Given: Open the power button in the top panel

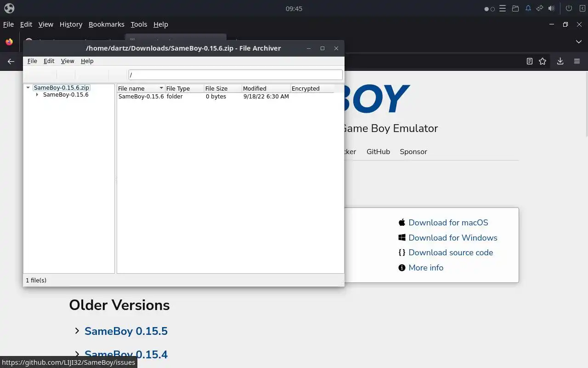Looking at the screenshot, I should pos(569,8).
